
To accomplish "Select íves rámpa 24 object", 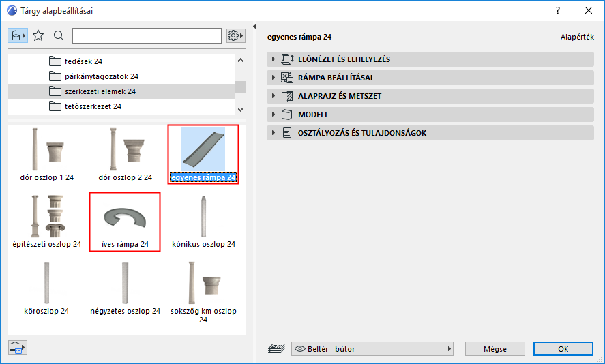I will click(125, 222).
